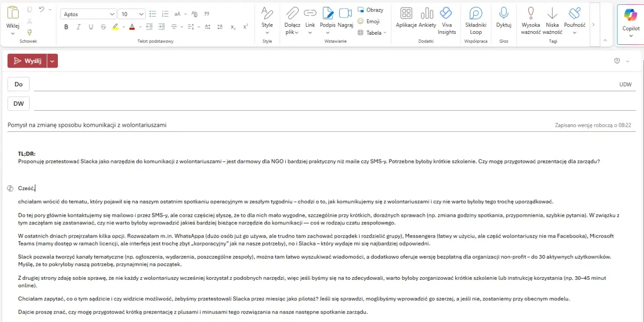The height and width of the screenshot is (322, 644).
Task: Toggle bold formatting
Action: point(66,27)
